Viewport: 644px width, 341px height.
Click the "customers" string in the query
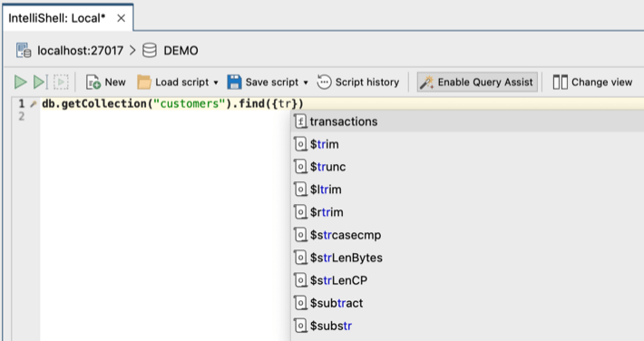coord(189,103)
